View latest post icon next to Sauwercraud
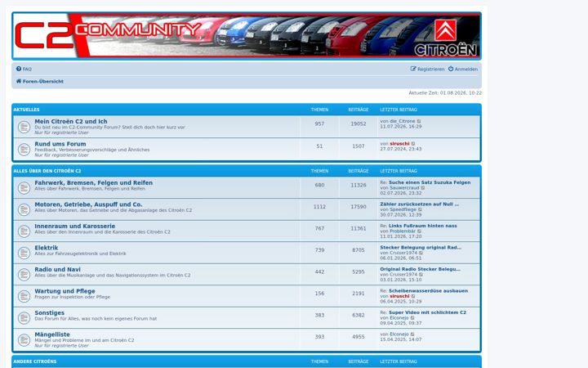Image resolution: width=588 pixels, height=368 pixels. [x=423, y=188]
